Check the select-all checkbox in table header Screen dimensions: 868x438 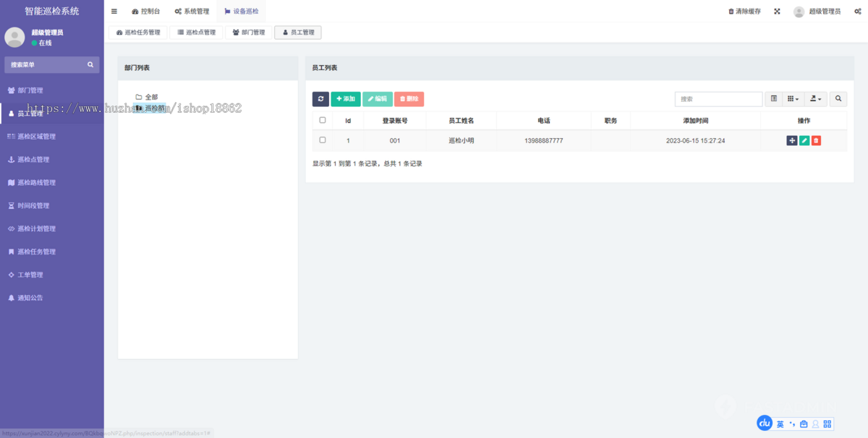click(323, 121)
